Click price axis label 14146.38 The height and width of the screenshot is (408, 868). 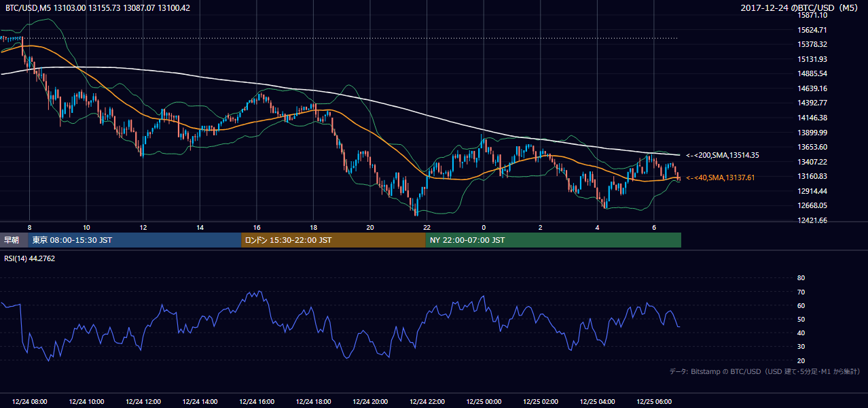click(x=812, y=118)
